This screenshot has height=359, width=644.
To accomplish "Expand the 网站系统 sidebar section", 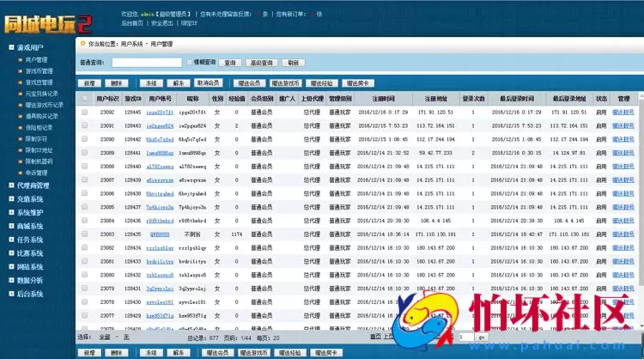I will pyautogui.click(x=11, y=267).
